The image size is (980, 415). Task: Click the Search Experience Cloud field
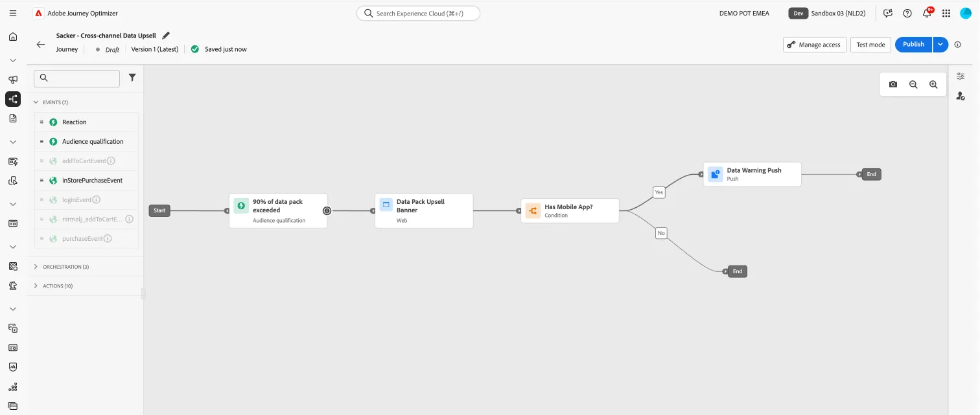click(418, 13)
